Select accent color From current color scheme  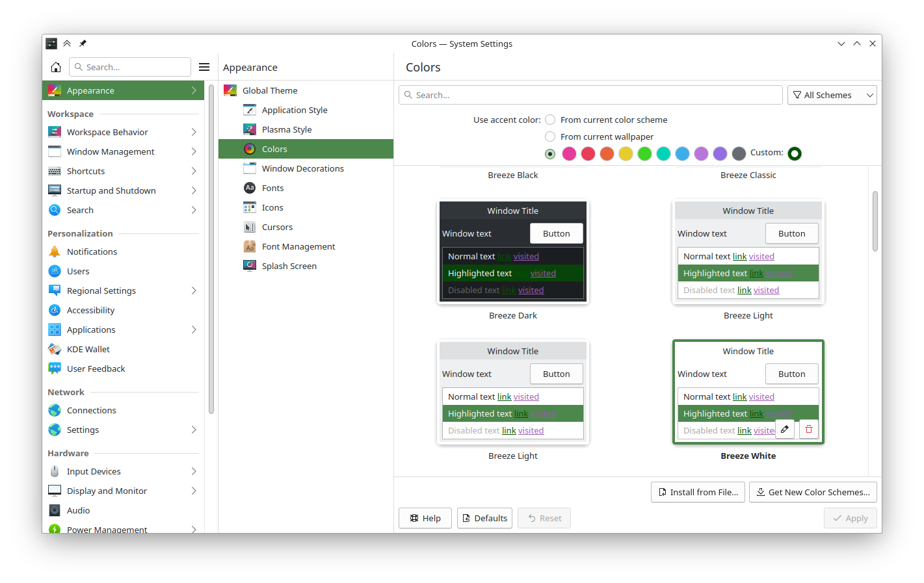pyautogui.click(x=550, y=120)
